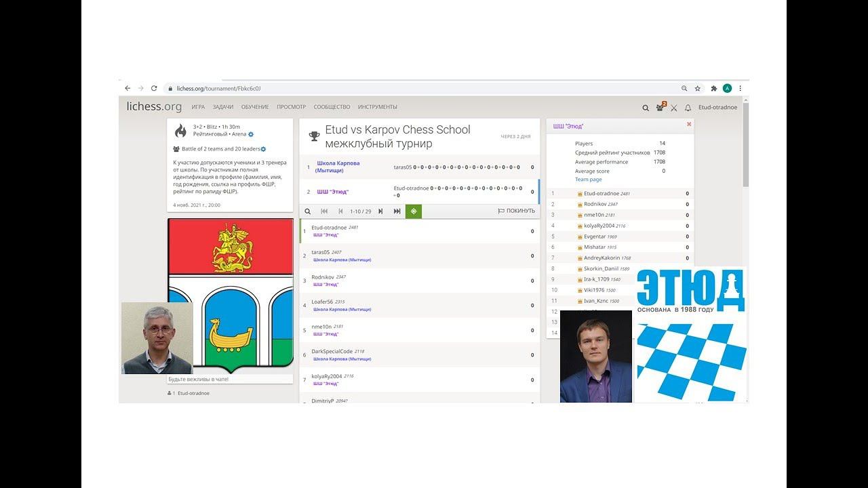This screenshot has width=868, height=488.
Task: Open AndreyKakorin 1768 in team list
Action: (x=620, y=258)
